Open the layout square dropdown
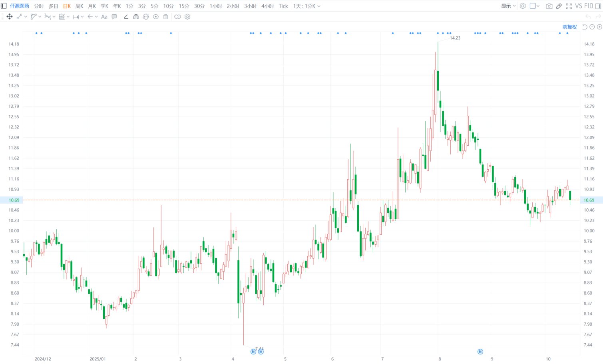 tap(535, 6)
